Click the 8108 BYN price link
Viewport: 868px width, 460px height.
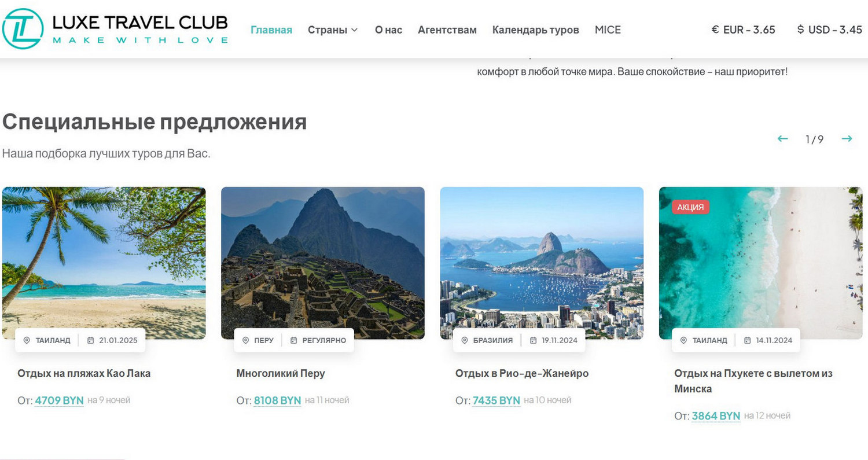(278, 400)
